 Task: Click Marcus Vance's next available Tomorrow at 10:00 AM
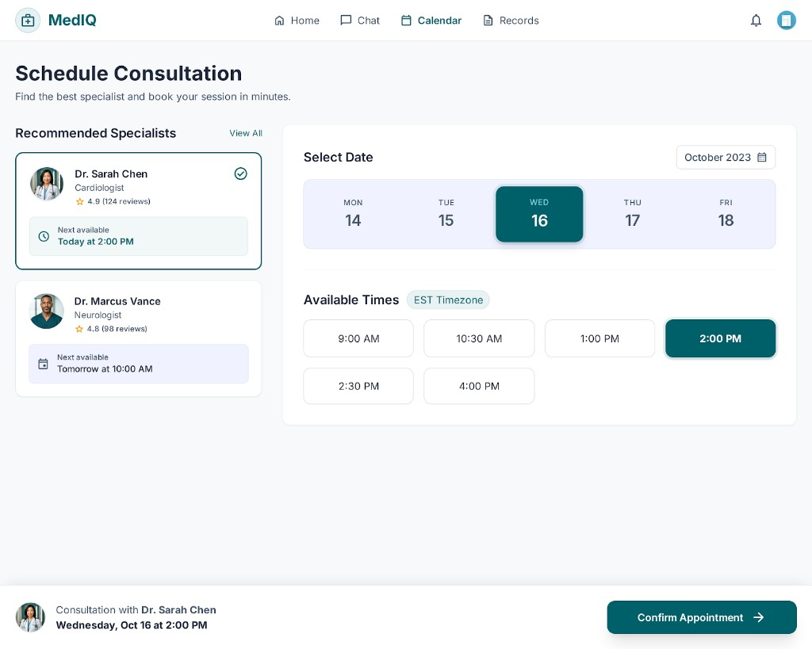pos(138,364)
